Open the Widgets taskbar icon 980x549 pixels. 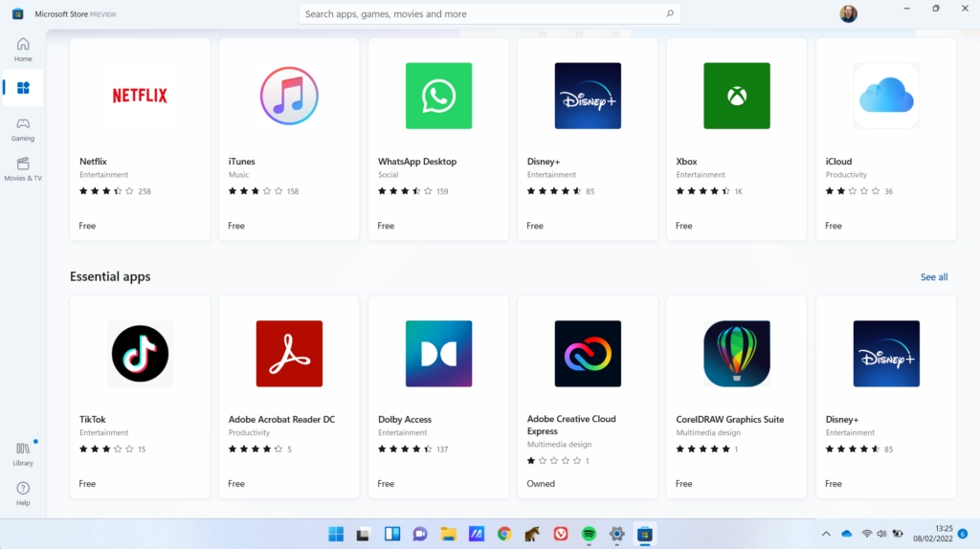391,534
